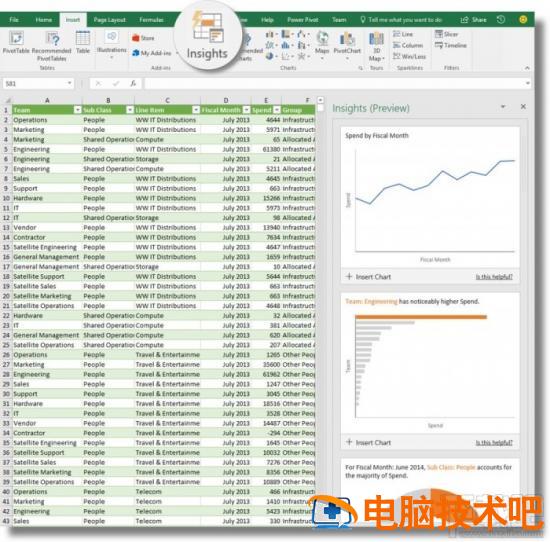Switch to the Power Pivot tab

(302, 20)
